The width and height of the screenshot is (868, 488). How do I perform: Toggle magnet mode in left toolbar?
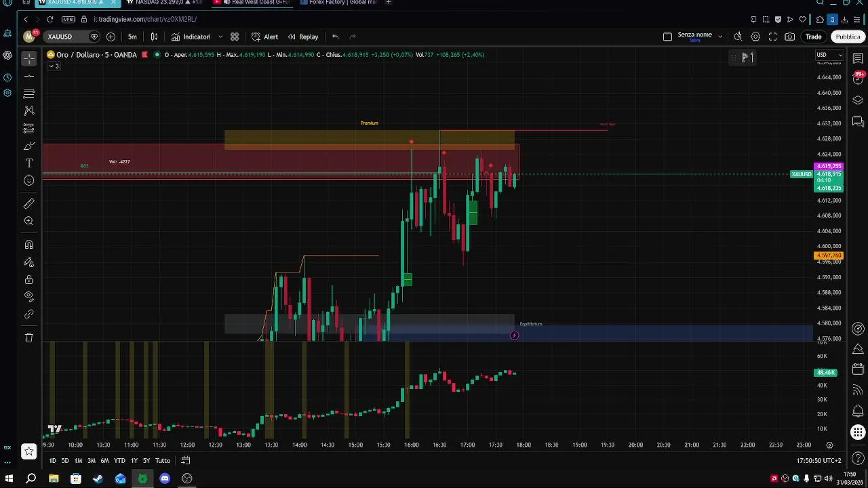click(28, 245)
